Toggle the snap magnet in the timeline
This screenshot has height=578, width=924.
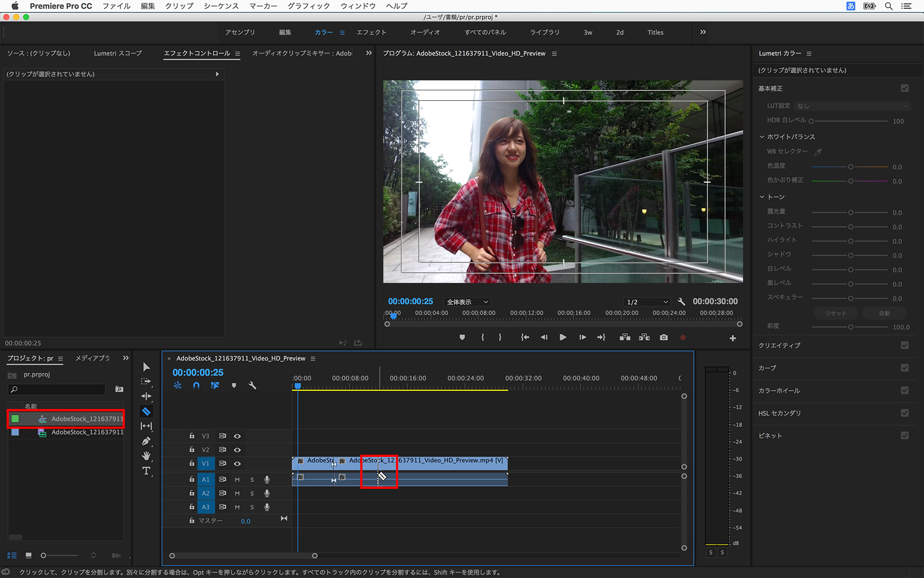click(x=196, y=385)
